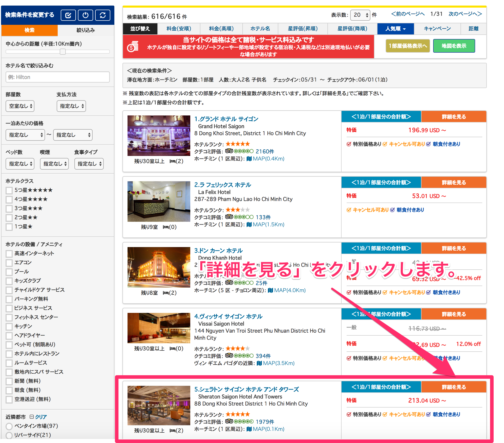This screenshot has height=443, width=504.
Task: Click TripAdvisor owl icon for Grand Hotel Saigon
Action: [x=229, y=151]
